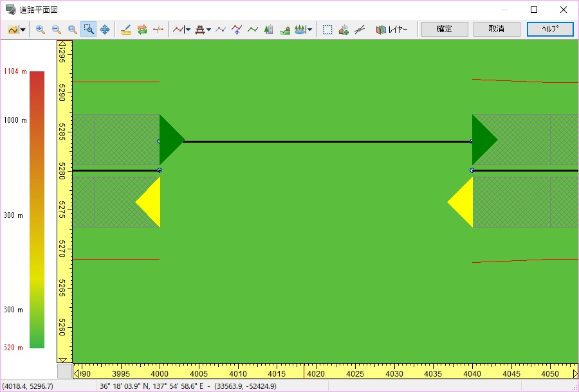The width and height of the screenshot is (579, 392).
Task: Select the zoom out magnifier tool
Action: [x=57, y=30]
